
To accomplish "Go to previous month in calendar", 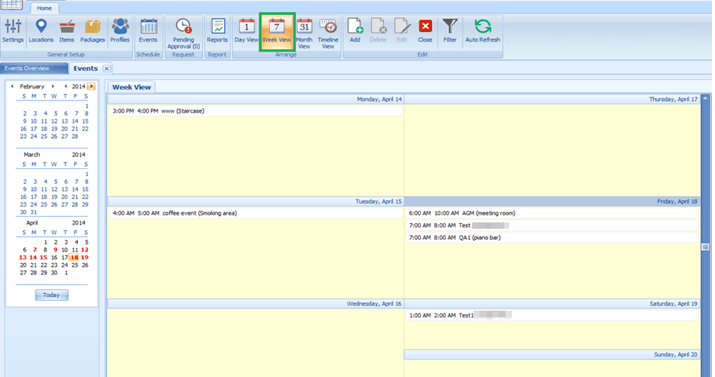I will [x=12, y=86].
